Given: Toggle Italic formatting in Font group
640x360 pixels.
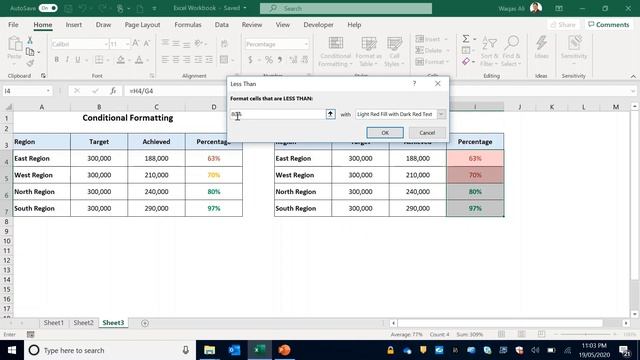Looking at the screenshot, I should (x=67, y=60).
